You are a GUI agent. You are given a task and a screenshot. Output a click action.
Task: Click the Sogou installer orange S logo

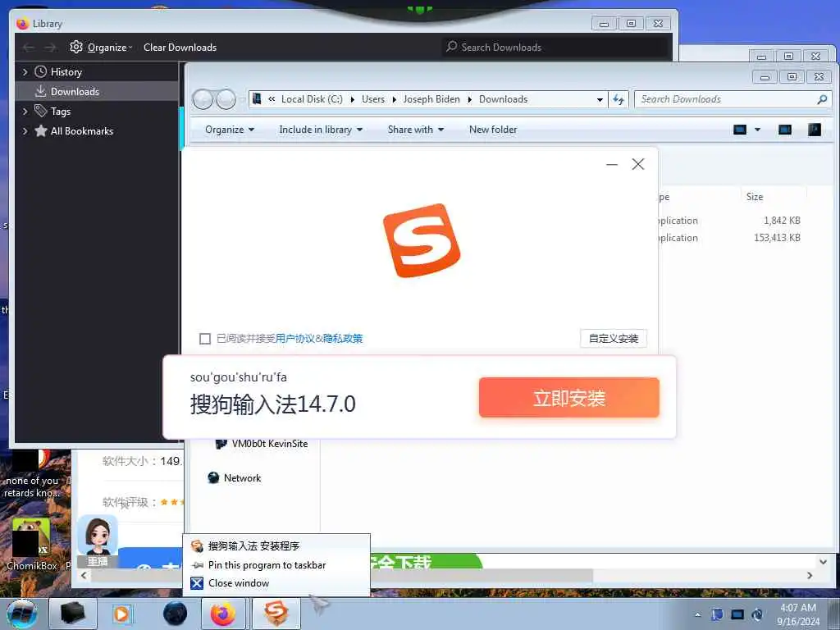pyautogui.click(x=422, y=240)
